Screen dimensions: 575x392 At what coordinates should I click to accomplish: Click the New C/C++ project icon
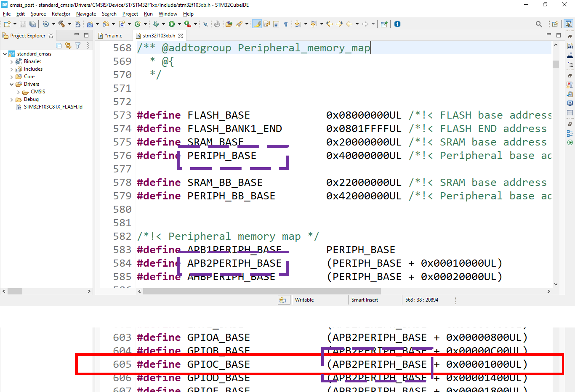tap(90, 24)
